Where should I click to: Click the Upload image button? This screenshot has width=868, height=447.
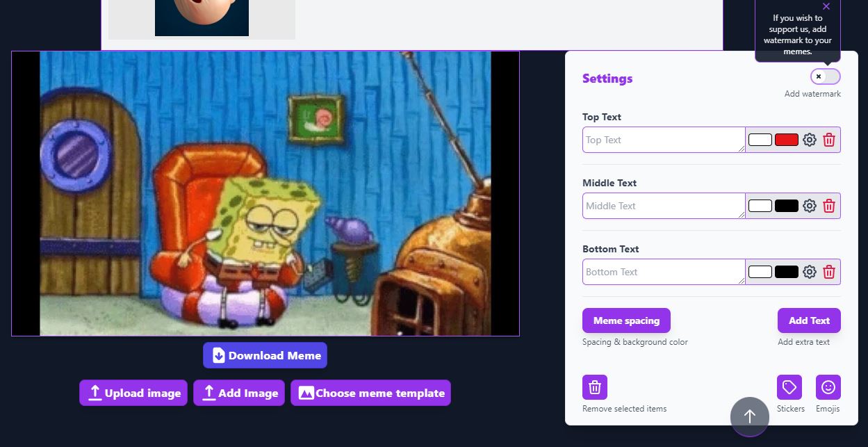(x=133, y=393)
